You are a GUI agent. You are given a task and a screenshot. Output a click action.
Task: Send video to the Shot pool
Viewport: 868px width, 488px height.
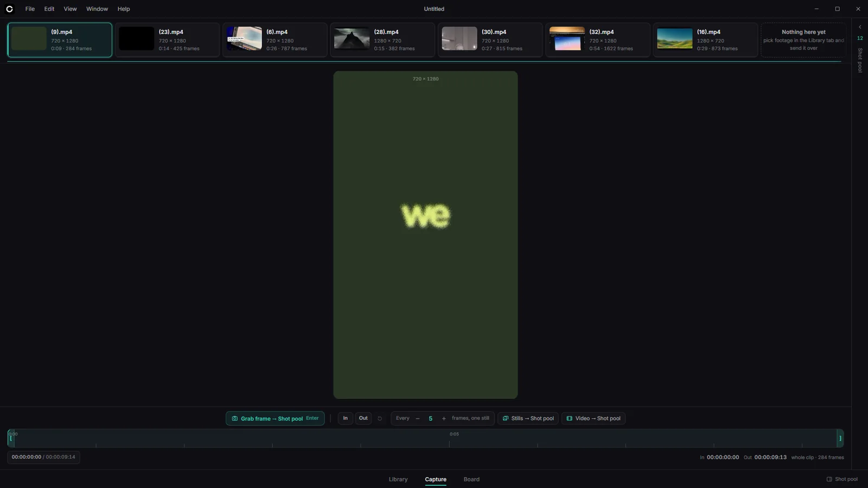593,419
